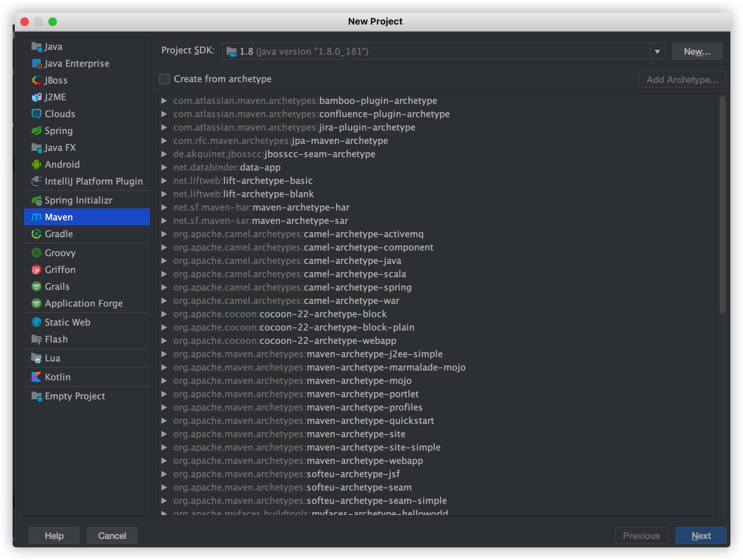The width and height of the screenshot is (743, 560).
Task: Pick the Spring leaf icon
Action: pos(36,131)
